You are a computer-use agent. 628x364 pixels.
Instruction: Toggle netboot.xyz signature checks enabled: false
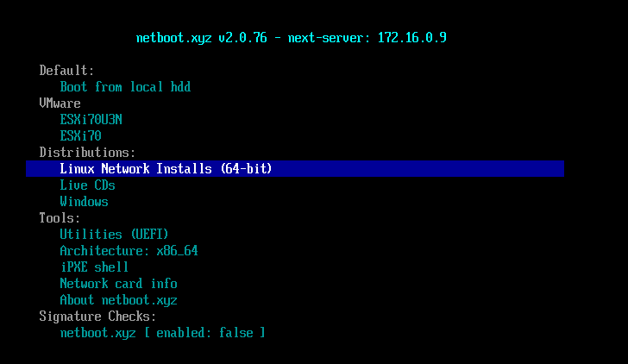click(162, 333)
